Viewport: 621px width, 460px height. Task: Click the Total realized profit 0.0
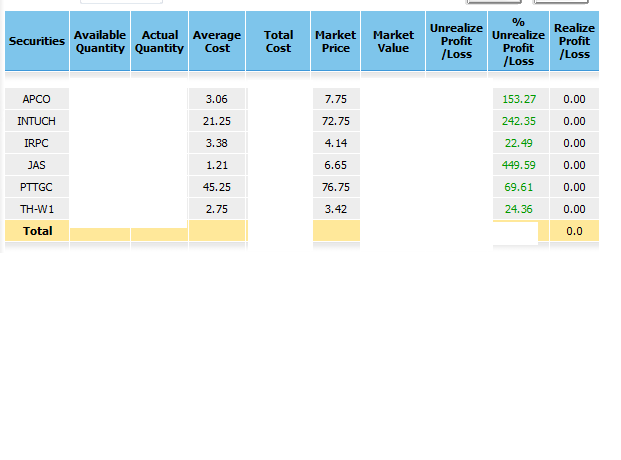click(574, 231)
